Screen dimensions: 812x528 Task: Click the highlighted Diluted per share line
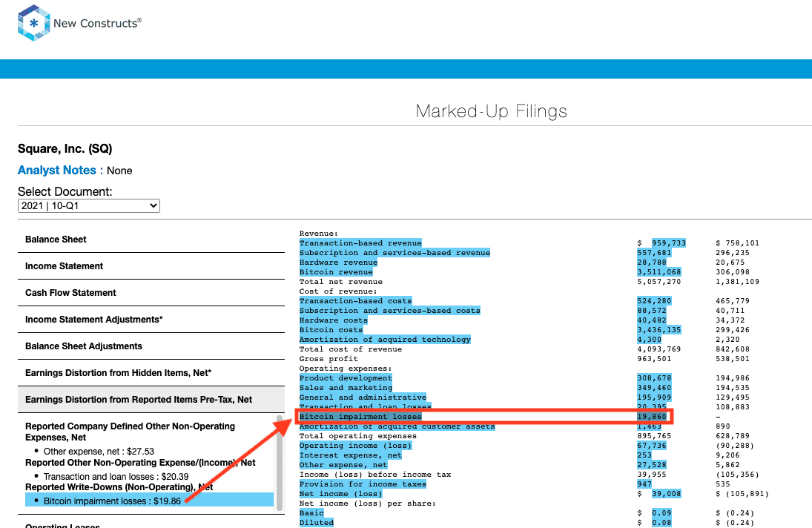pos(317,523)
